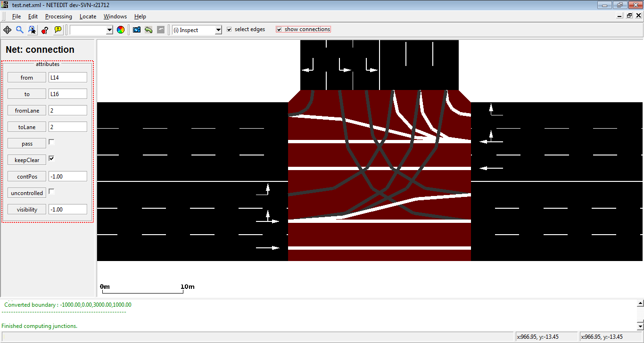The image size is (644, 343).
Task: Open the Processing menu
Action: click(x=58, y=16)
